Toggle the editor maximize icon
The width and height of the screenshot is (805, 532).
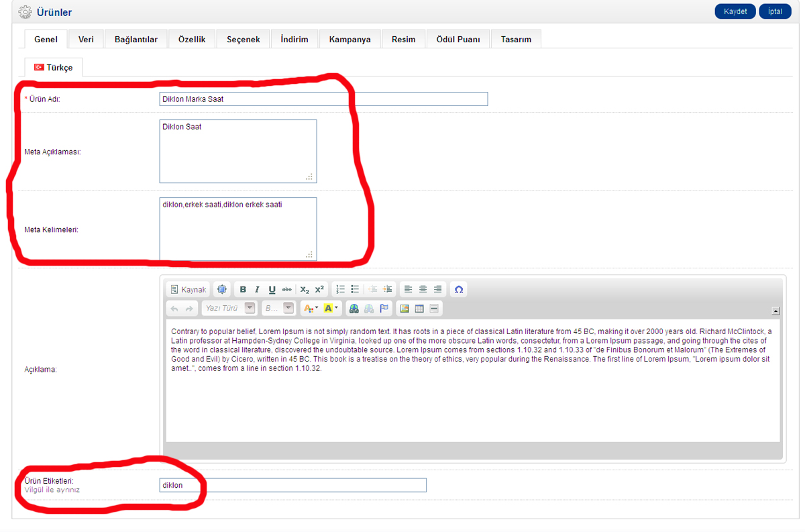point(222,289)
